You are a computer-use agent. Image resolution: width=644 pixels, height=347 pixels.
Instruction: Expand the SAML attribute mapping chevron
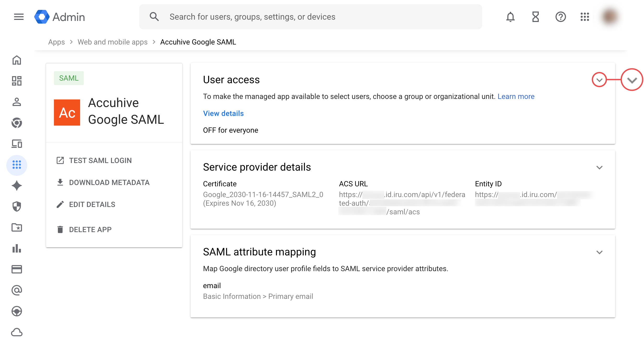click(x=599, y=252)
